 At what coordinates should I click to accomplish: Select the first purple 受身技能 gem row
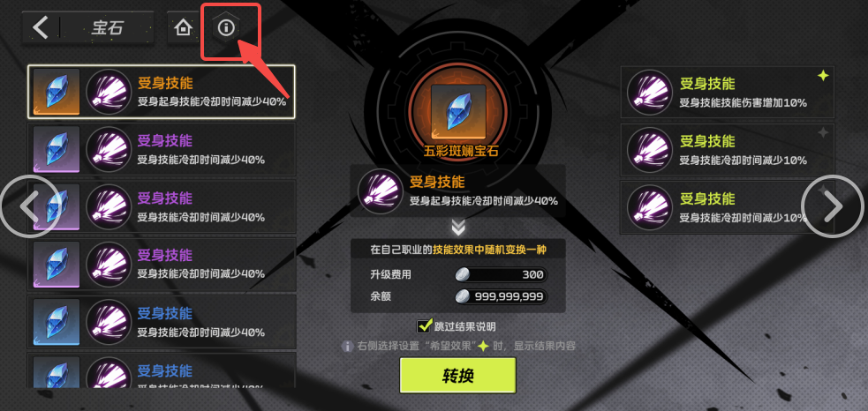(x=162, y=149)
